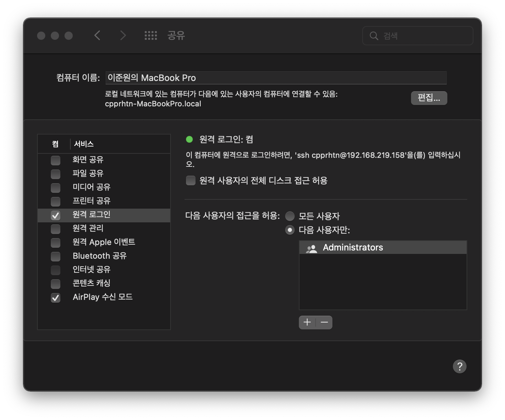Select 원격 Apple 이벤트 service row
The image size is (505, 420).
104,242
